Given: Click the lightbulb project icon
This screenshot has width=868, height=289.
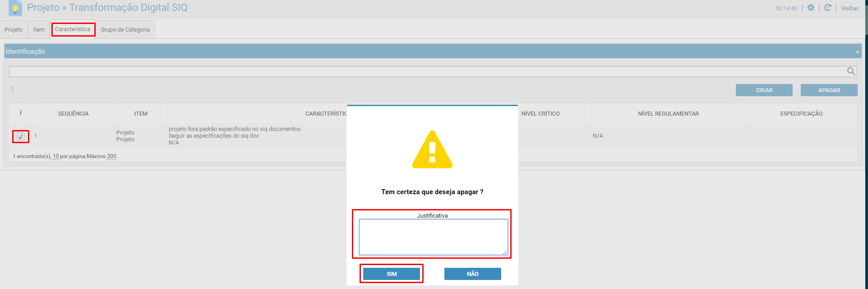Looking at the screenshot, I should 15,8.
